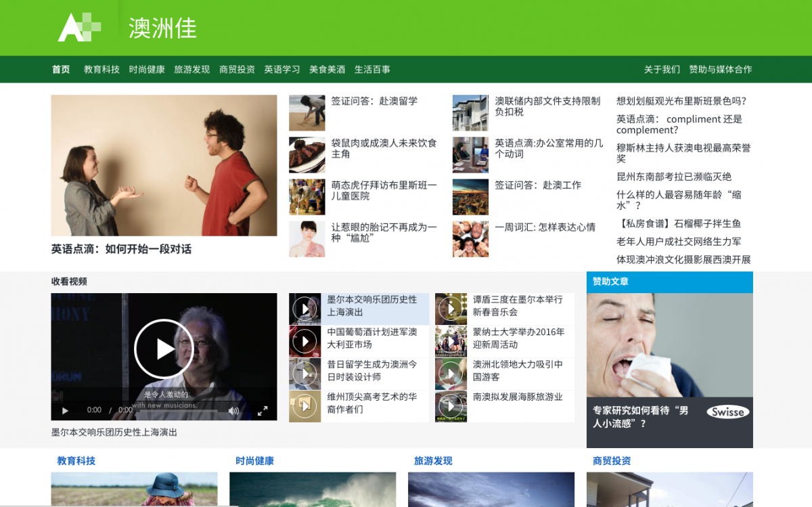812x507 pixels.
Task: Play the 澳洲北领地大力吸引中国游客 video thumbnail
Action: tap(451, 374)
